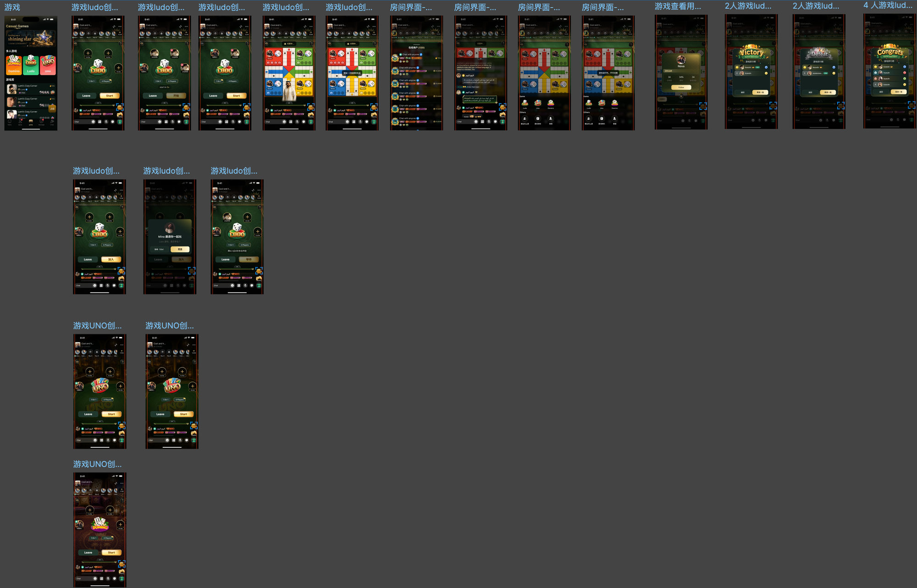The height and width of the screenshot is (588, 917).
Task: Click Mina's avatar in the invitation dialog
Action: 170,228
